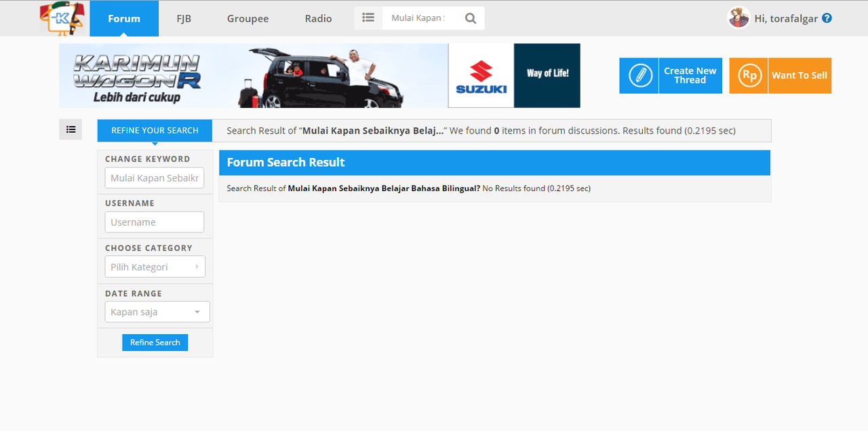
Task: Click the 'No Results found (0.2195 sec)' text
Action: 536,188
